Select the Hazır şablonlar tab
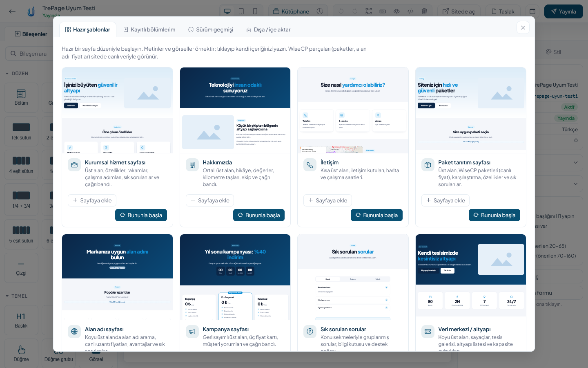Viewport: 588px width, 368px height. click(x=88, y=29)
